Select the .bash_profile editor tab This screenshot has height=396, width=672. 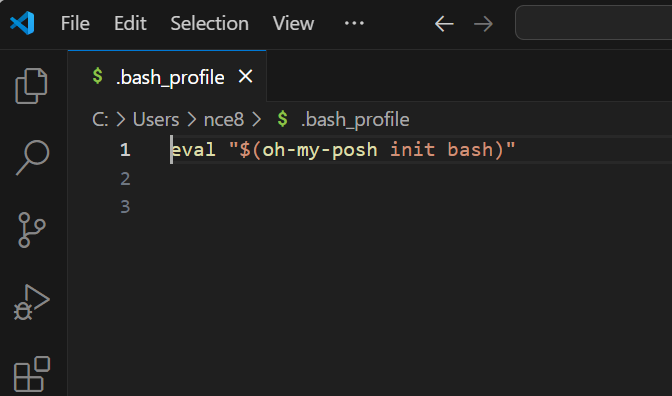click(x=167, y=76)
